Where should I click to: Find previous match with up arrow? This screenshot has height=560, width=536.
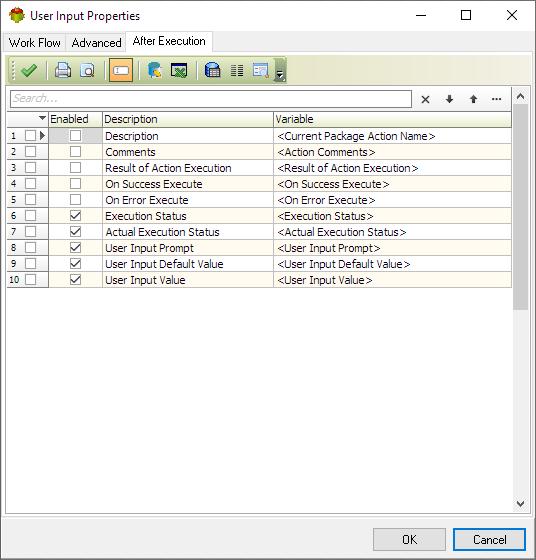point(473,99)
